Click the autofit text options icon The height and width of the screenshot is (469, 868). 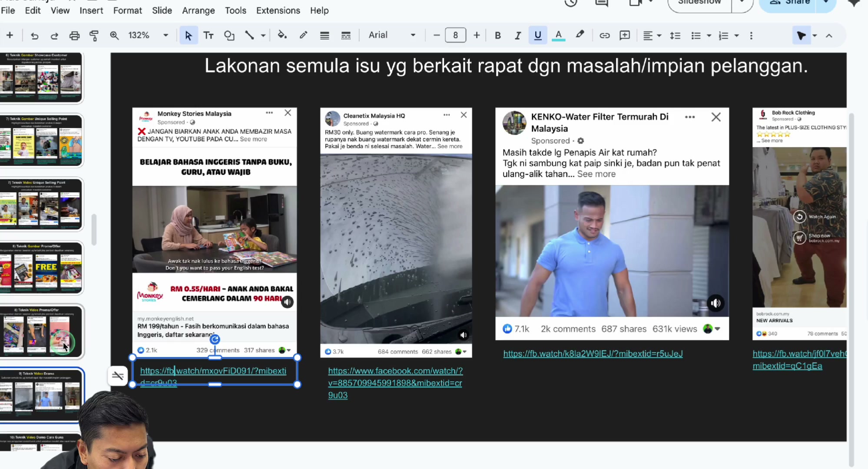(117, 376)
